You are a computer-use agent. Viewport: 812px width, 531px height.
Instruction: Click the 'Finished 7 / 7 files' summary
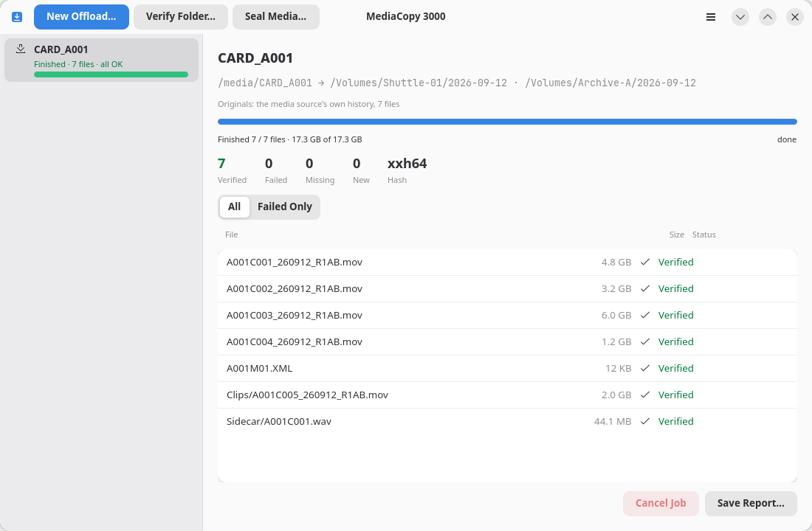(x=289, y=139)
